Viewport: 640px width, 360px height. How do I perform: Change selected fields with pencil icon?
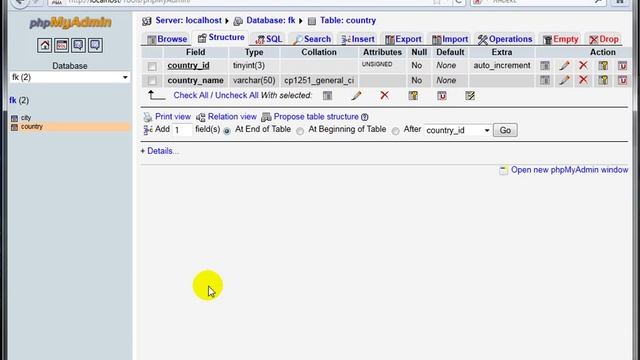pyautogui.click(x=356, y=96)
